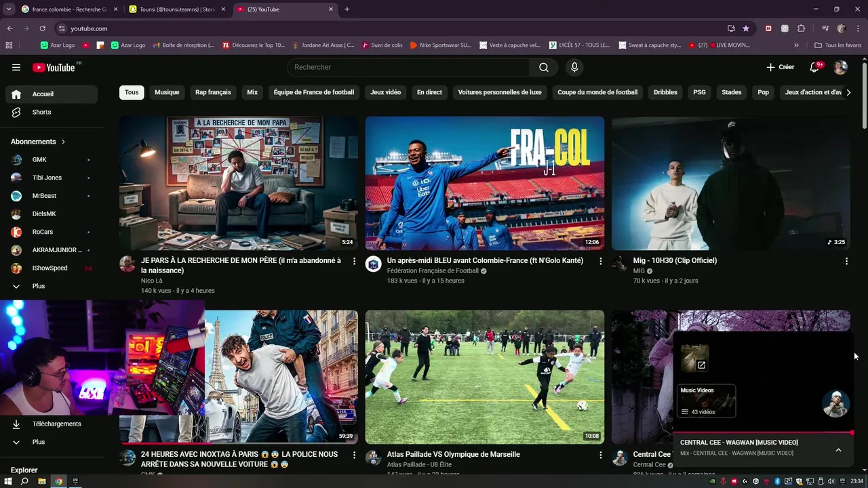Select Équipe de France de football chip
This screenshot has height=488, width=868.
point(314,92)
